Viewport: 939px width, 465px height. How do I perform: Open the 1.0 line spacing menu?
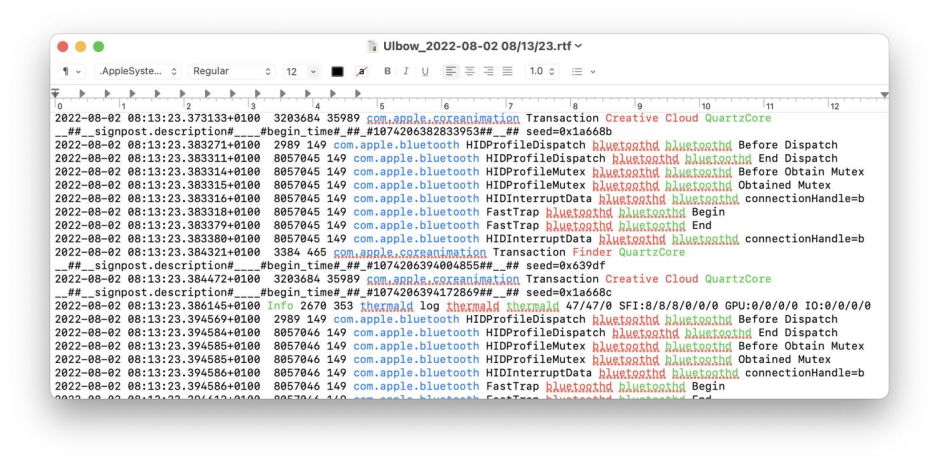(x=542, y=72)
